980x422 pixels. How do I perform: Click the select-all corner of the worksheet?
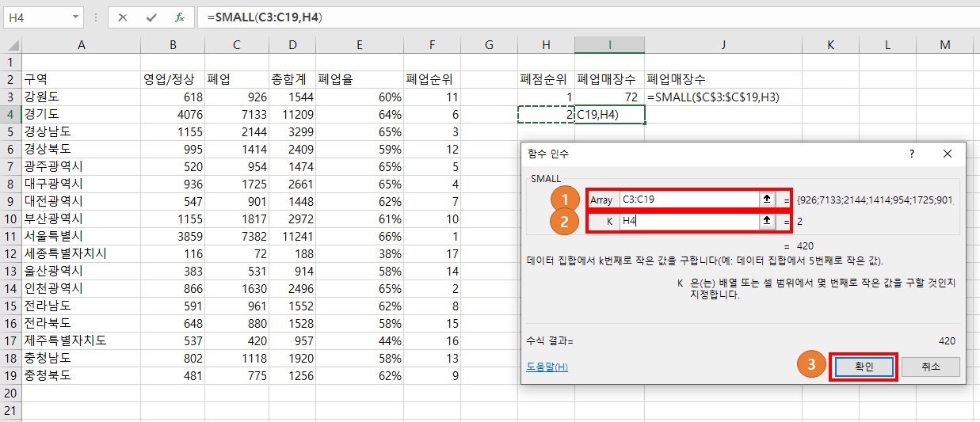pos(10,45)
